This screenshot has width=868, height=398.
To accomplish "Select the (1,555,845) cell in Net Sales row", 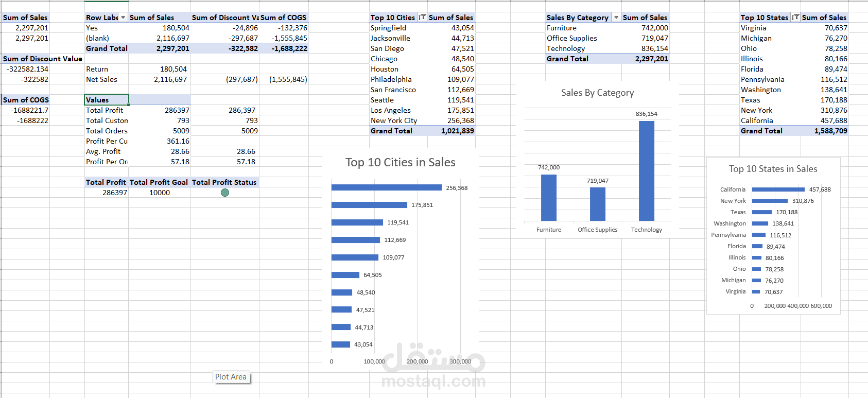I will [x=284, y=79].
